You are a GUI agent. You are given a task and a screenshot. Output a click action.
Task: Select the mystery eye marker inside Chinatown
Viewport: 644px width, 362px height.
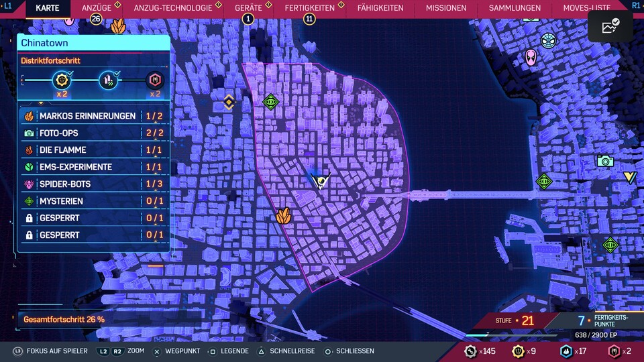[x=270, y=101]
